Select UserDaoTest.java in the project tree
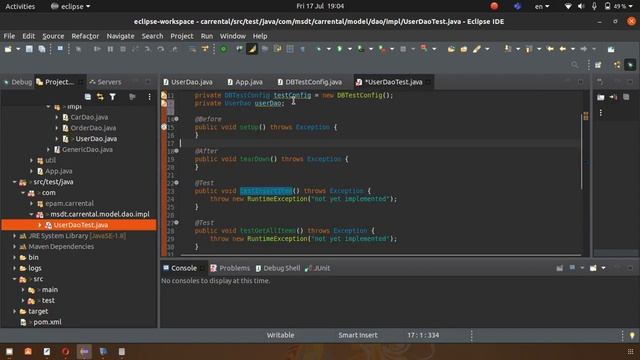 [80, 225]
